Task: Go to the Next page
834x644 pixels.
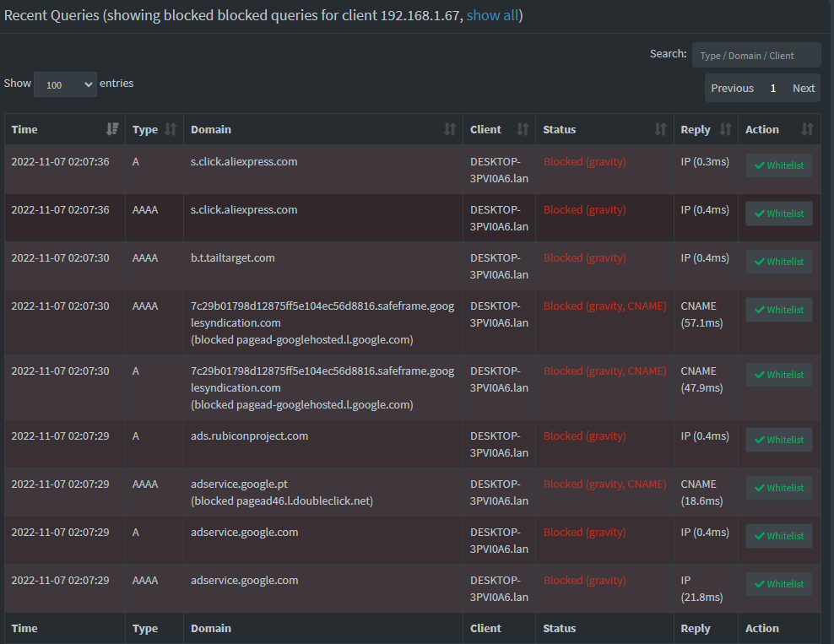Action: click(803, 88)
